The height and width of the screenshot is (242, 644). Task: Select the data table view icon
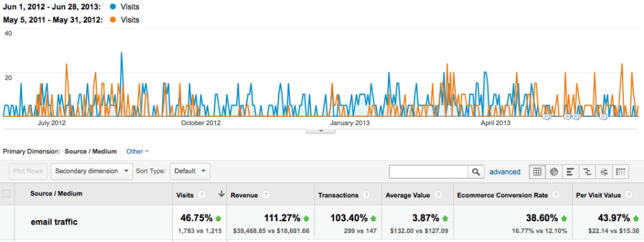point(537,172)
